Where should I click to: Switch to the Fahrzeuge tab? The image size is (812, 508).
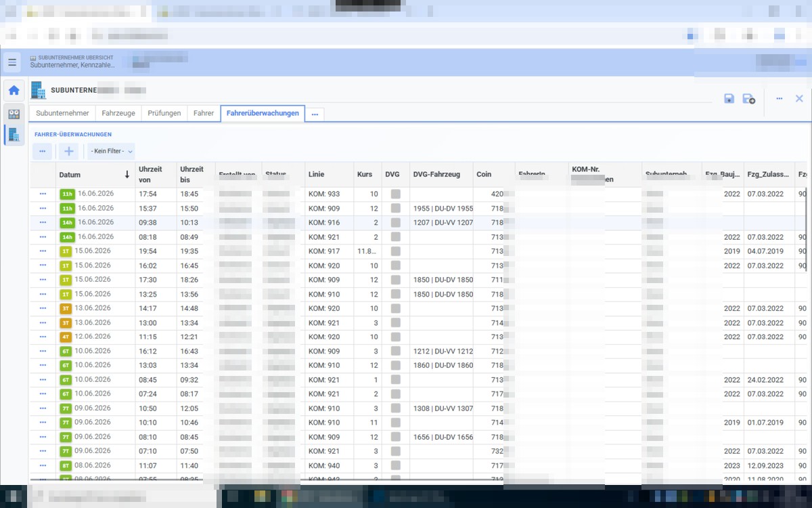118,113
